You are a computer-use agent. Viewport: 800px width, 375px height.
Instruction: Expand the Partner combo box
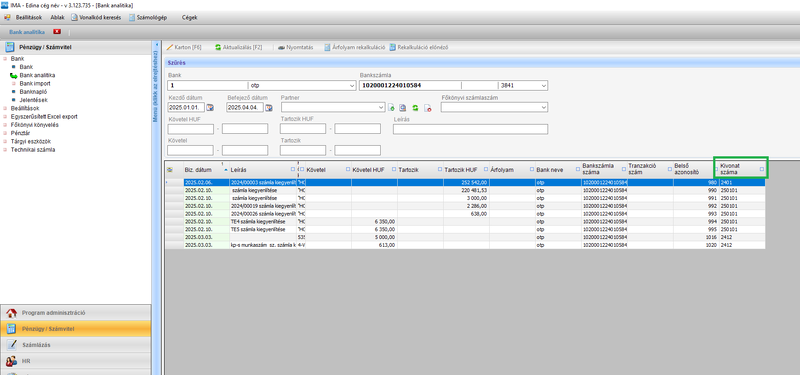tap(382, 108)
